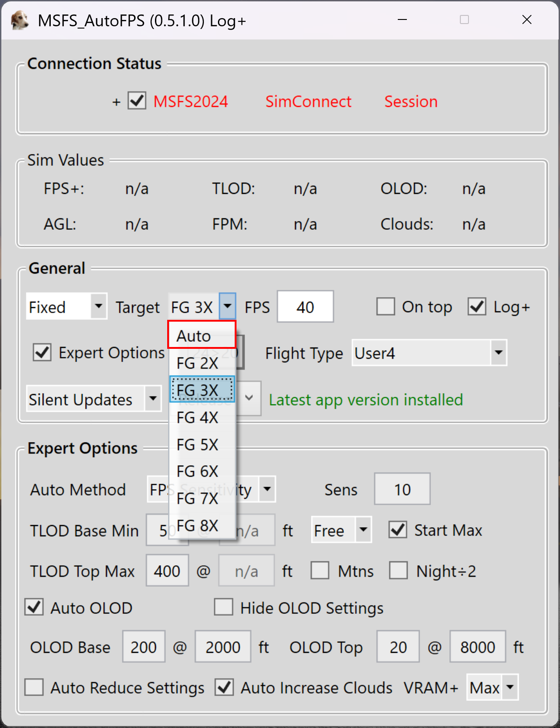Image resolution: width=560 pixels, height=728 pixels.
Task: Toggle the MSFS2024 checkbox
Action: (x=137, y=101)
